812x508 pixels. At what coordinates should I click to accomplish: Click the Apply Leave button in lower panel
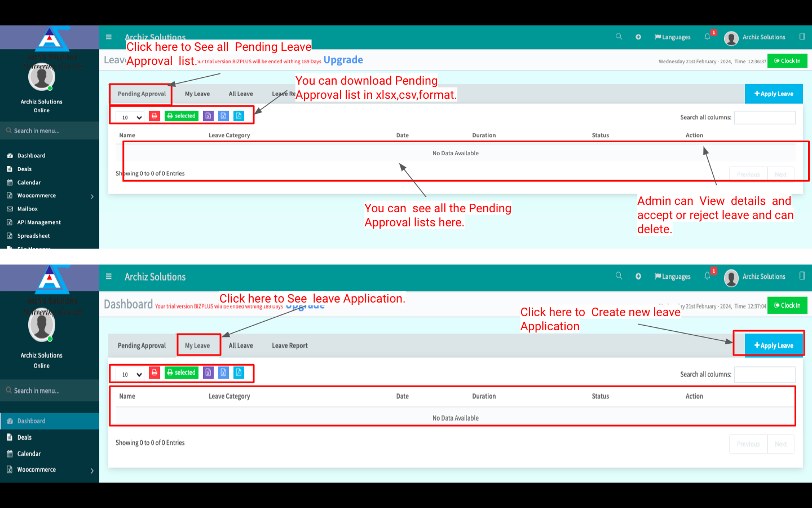point(774,345)
